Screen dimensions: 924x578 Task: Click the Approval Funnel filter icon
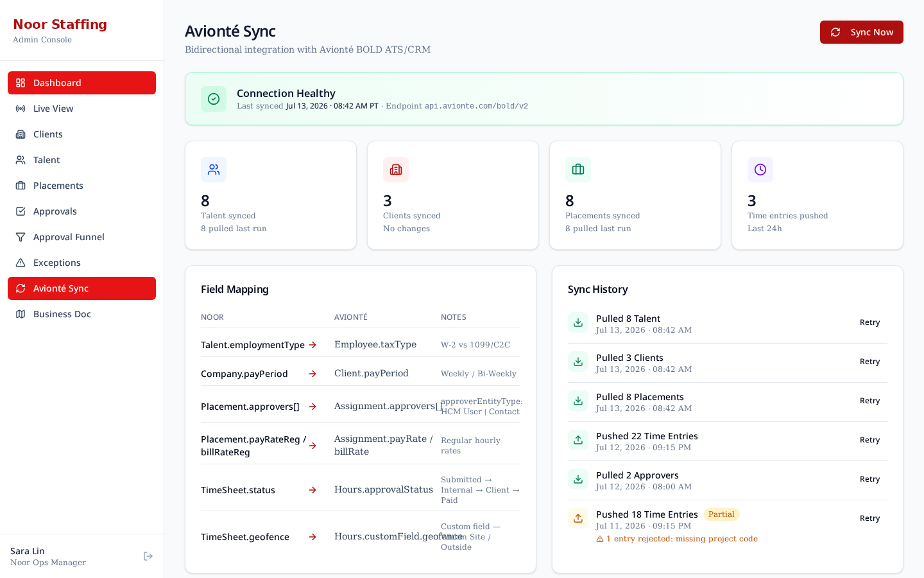(x=21, y=237)
